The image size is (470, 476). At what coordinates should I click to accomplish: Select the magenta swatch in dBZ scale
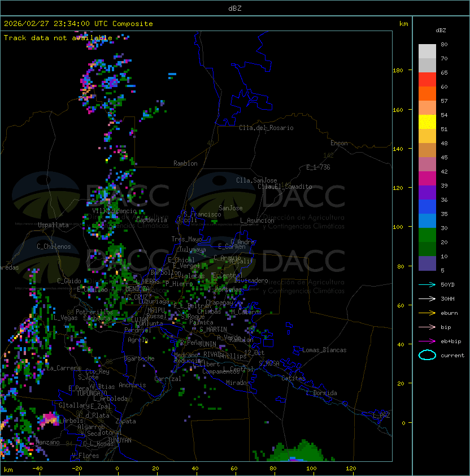(x=427, y=178)
